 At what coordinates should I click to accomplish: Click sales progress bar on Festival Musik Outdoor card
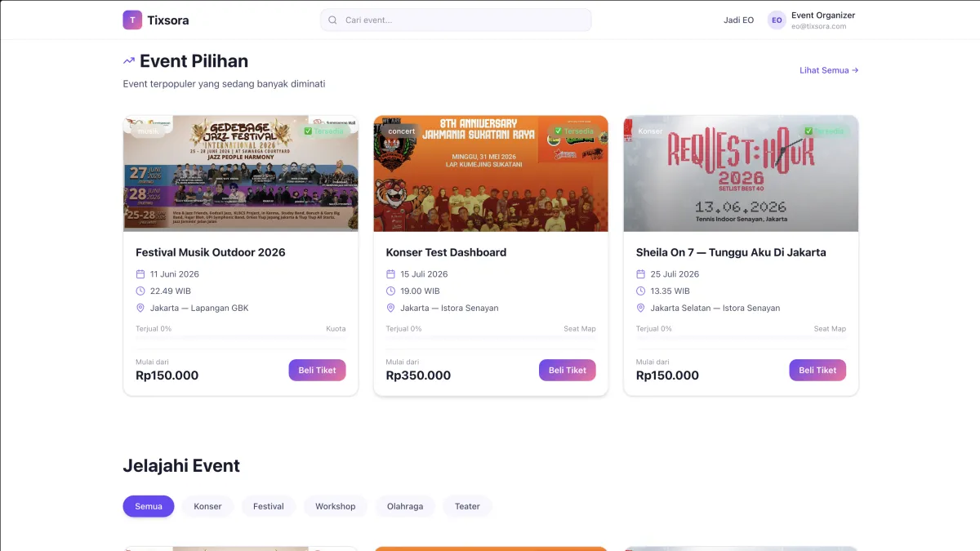click(241, 336)
